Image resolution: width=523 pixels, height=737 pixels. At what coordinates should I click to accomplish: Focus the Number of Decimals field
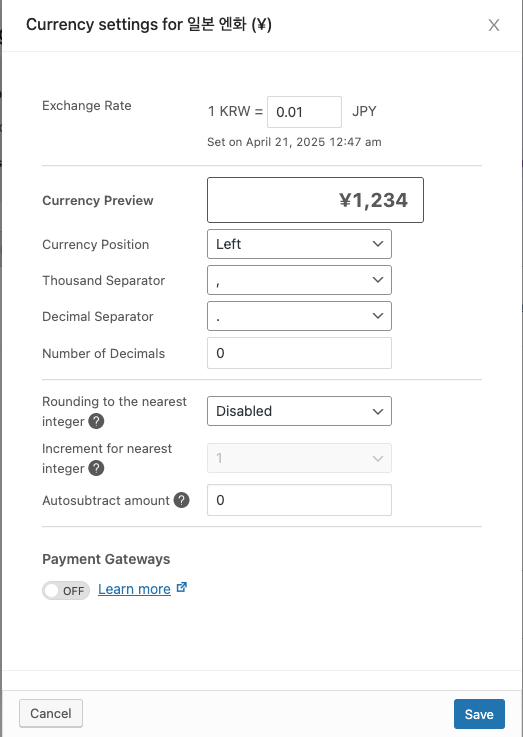click(x=299, y=353)
